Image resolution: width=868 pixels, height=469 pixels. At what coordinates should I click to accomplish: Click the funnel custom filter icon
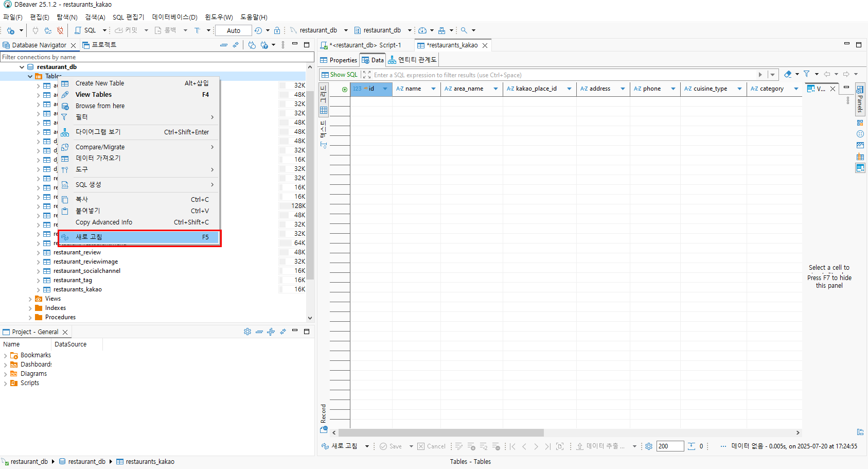tap(807, 74)
